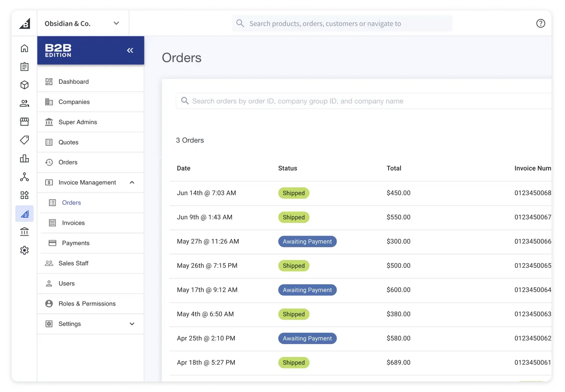The image size is (565, 392).
Task: Open the Payments menu item
Action: (76, 243)
